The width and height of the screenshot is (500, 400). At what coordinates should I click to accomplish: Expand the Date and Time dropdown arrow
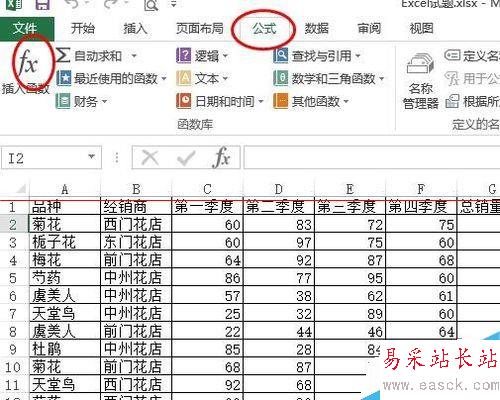point(261,101)
